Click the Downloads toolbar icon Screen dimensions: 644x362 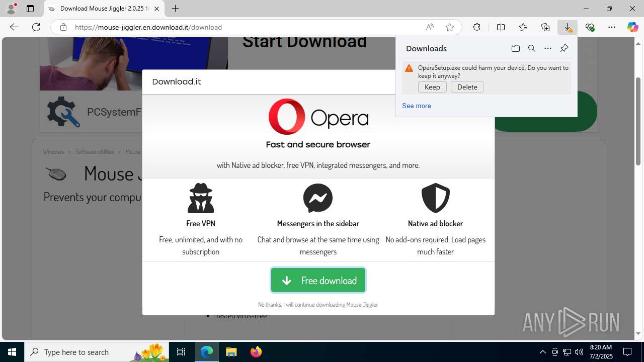568,27
